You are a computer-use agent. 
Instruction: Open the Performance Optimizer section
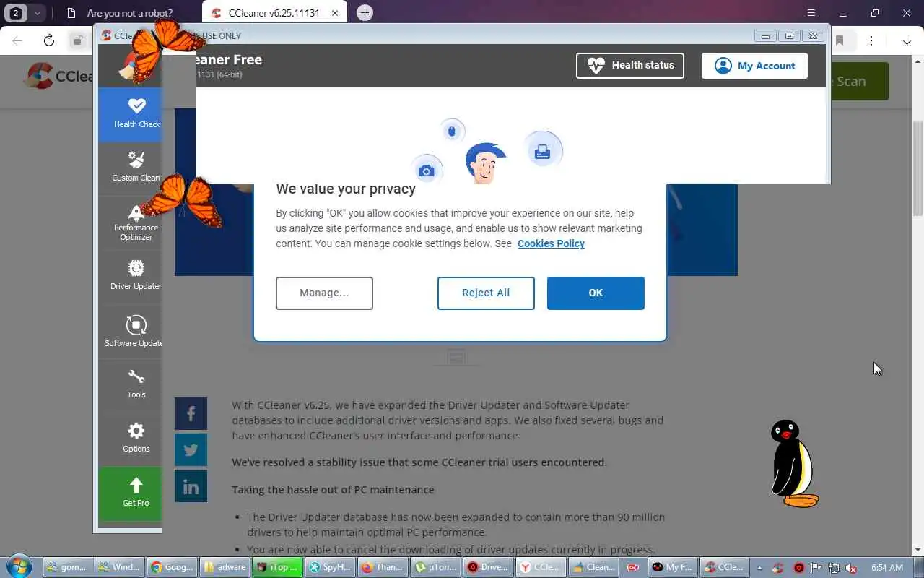click(x=130, y=223)
